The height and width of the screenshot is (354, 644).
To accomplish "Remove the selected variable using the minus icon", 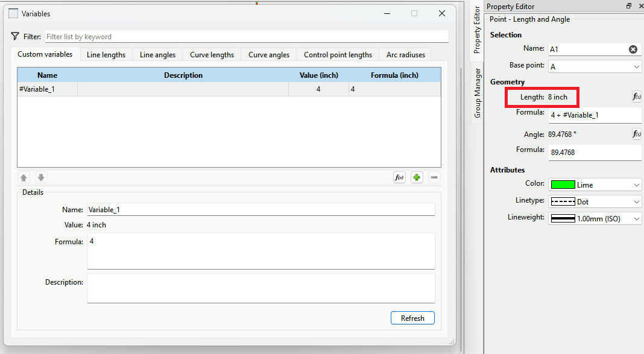I will coord(434,177).
